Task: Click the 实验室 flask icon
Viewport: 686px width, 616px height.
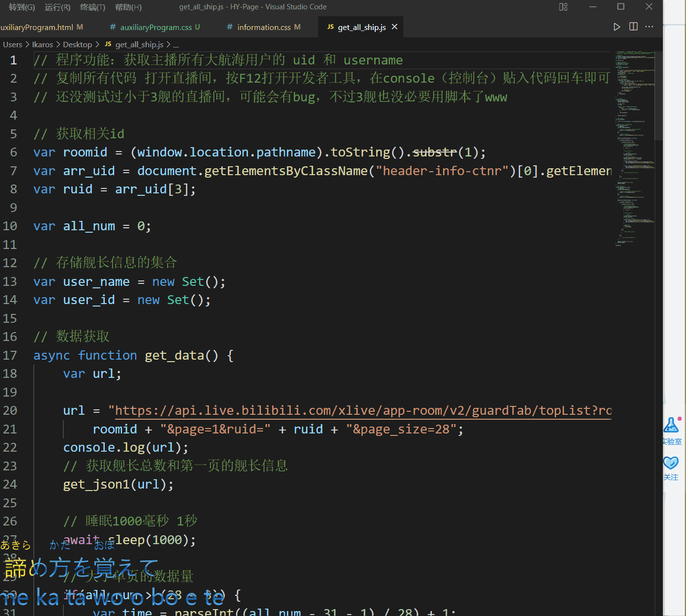Action: (x=671, y=426)
